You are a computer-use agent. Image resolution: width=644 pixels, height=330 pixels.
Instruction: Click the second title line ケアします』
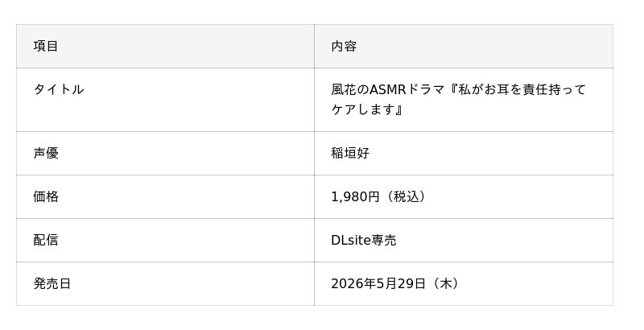(367, 109)
